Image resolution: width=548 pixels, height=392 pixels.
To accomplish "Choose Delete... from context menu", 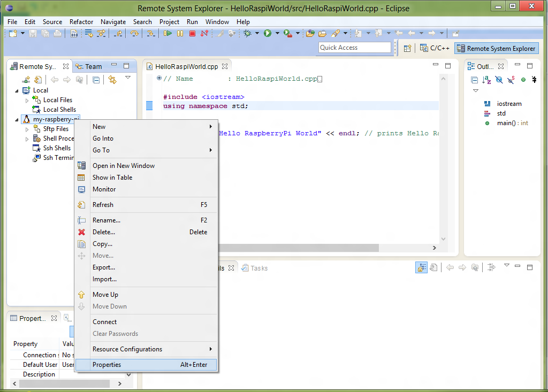I will click(146, 232).
